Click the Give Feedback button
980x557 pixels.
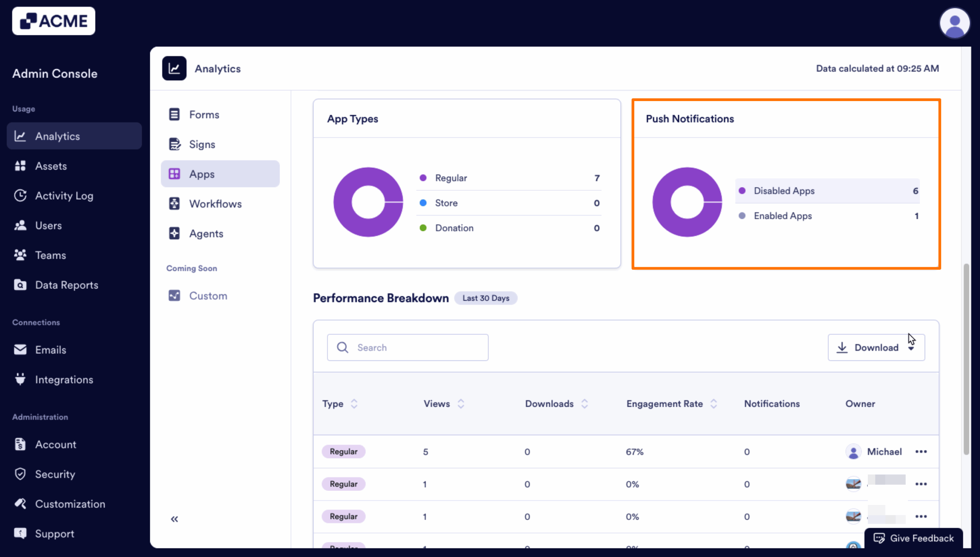coord(914,538)
